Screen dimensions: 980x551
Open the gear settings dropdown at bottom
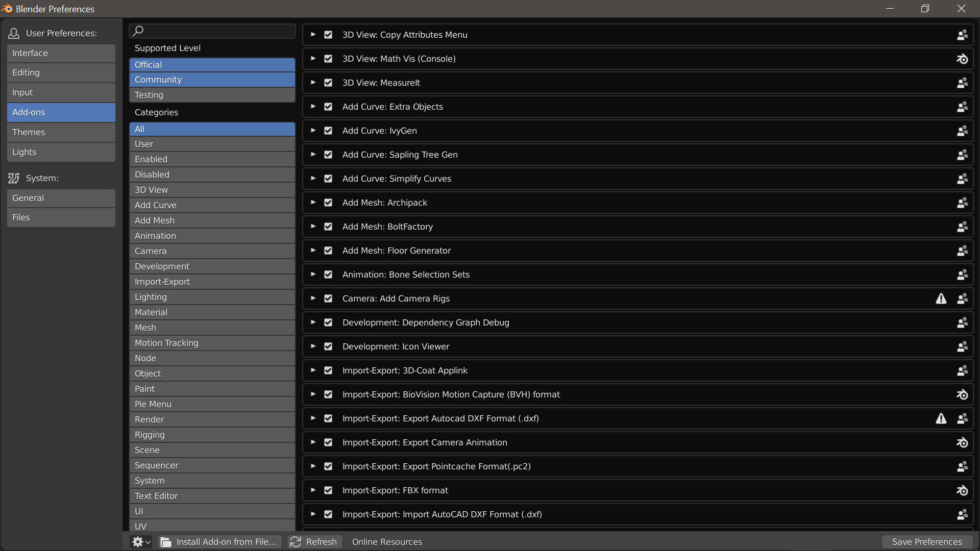pyautogui.click(x=141, y=542)
